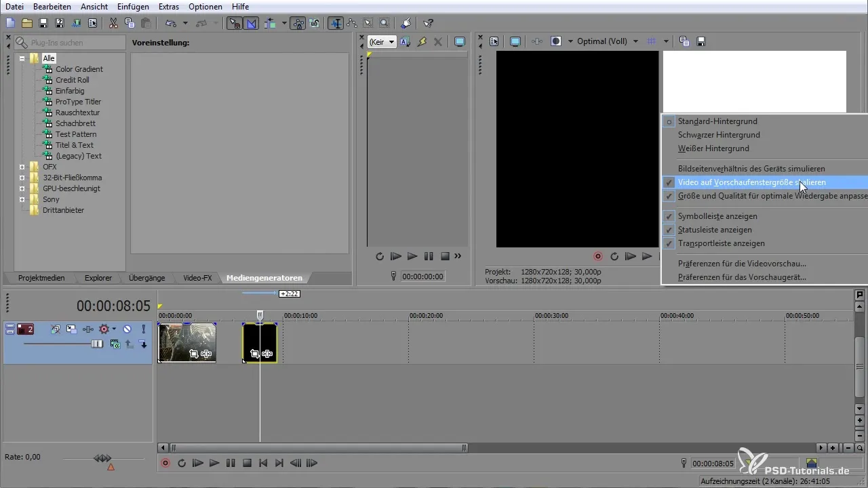Select Color Gradient generator
Viewport: 868px width, 488px height.
79,69
